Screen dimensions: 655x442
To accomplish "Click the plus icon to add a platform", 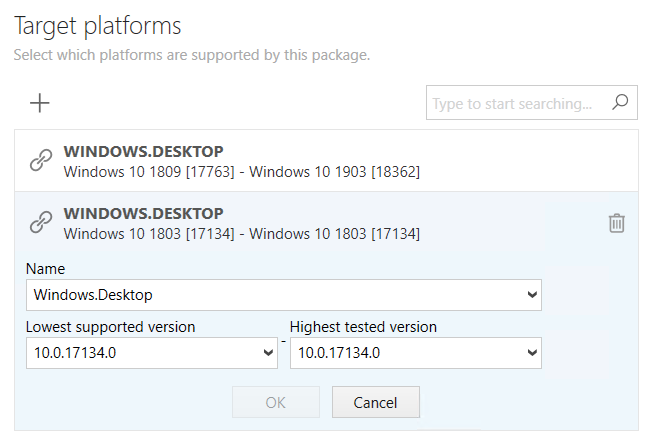I will tap(40, 103).
